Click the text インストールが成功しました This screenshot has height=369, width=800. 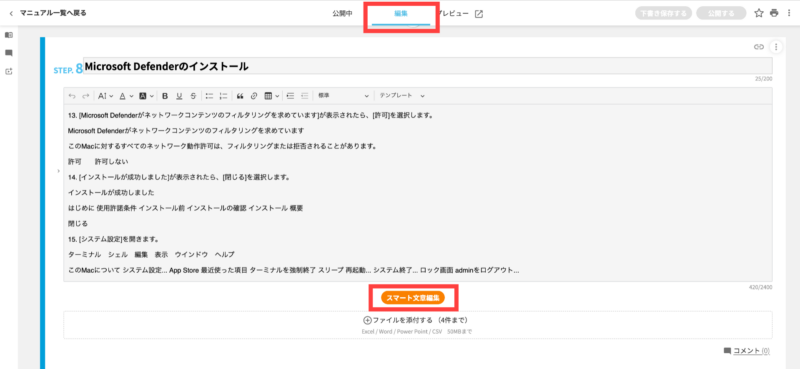click(111, 192)
